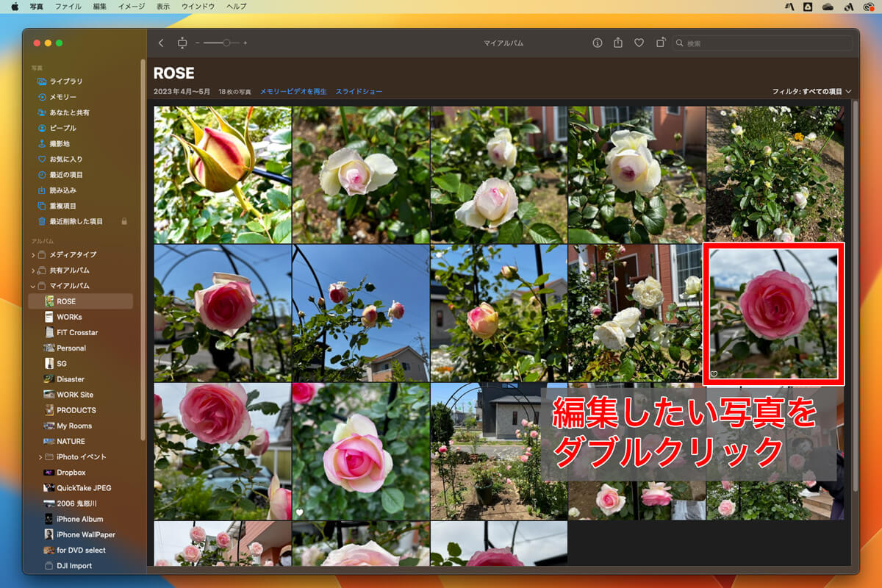Select the yellow-red rosebud photo thumbnail
The height and width of the screenshot is (588, 882).
[x=223, y=175]
